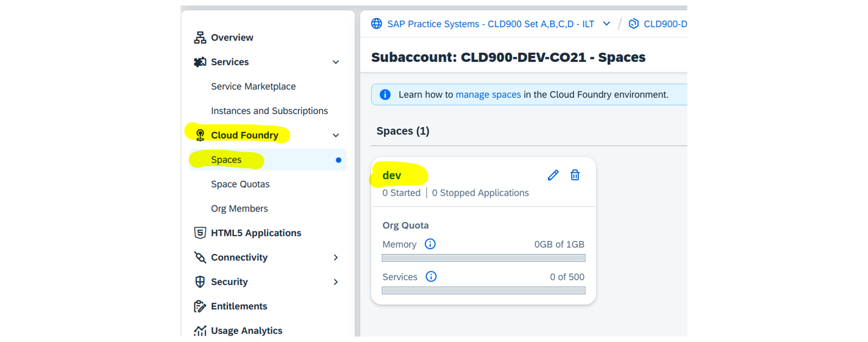Viewport: 868px width, 342px height.
Task: Click the 0 Started text
Action: 401,193
